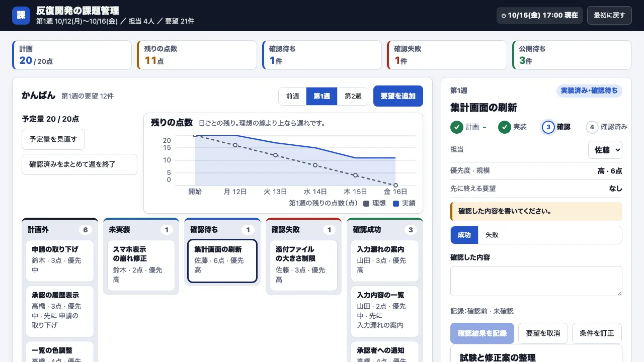This screenshot has width=644, height=362.
Task: Click the 10/16(金) 17:00 現在 time badge
Action: pyautogui.click(x=540, y=15)
